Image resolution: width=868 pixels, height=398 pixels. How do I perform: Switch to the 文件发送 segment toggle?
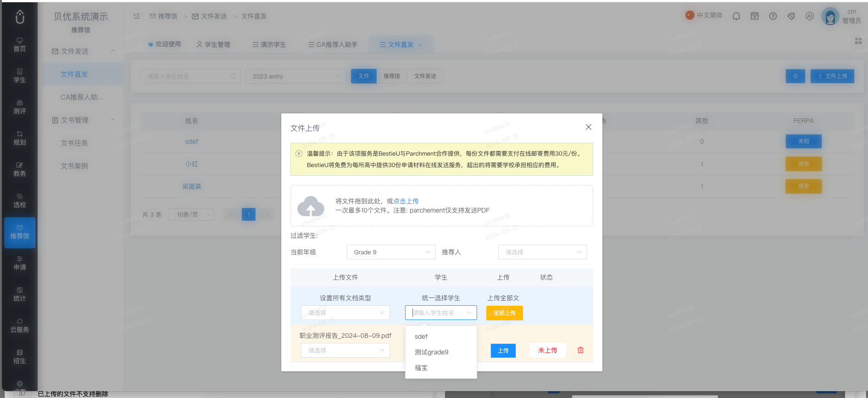click(425, 76)
